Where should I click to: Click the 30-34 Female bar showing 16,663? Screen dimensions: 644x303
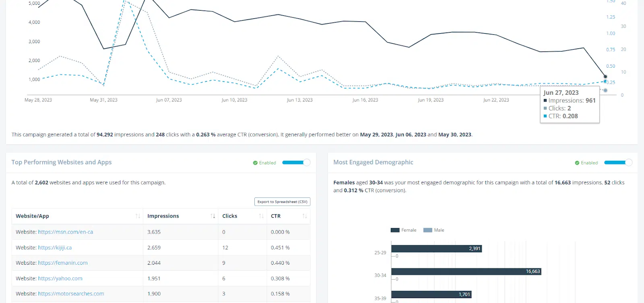click(466, 272)
